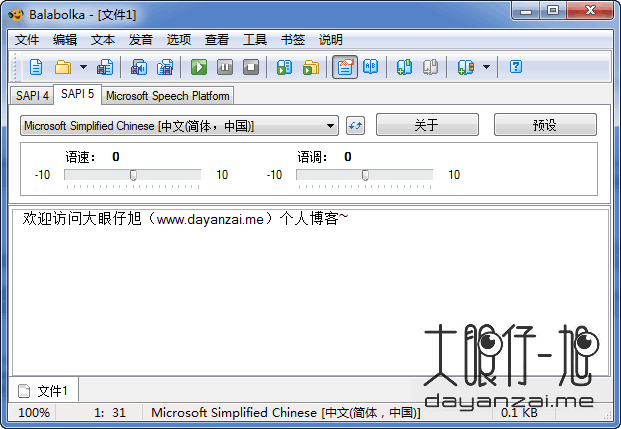Click the voice name in the status bar
This screenshot has width=621, height=429.
coord(286,413)
